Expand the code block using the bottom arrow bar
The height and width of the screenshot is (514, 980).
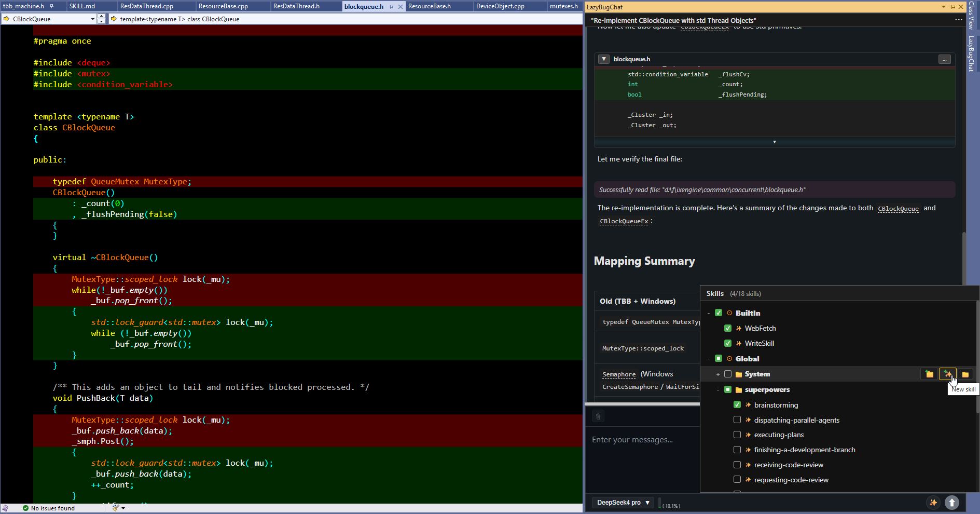[x=775, y=142]
